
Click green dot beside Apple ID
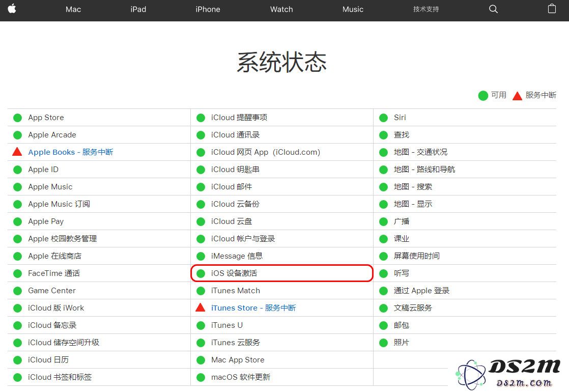pyautogui.click(x=17, y=170)
